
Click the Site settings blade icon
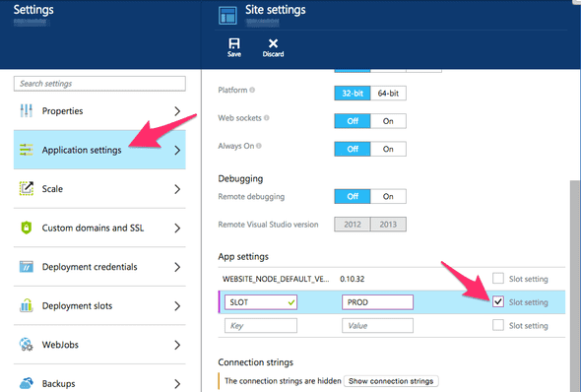tap(227, 16)
